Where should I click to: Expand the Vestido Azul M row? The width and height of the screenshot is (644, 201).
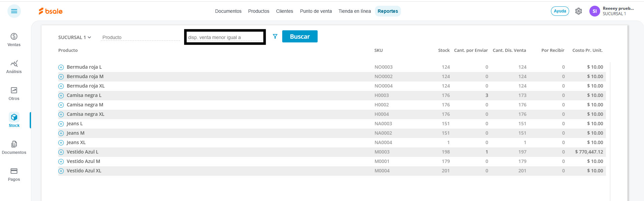coord(61,162)
